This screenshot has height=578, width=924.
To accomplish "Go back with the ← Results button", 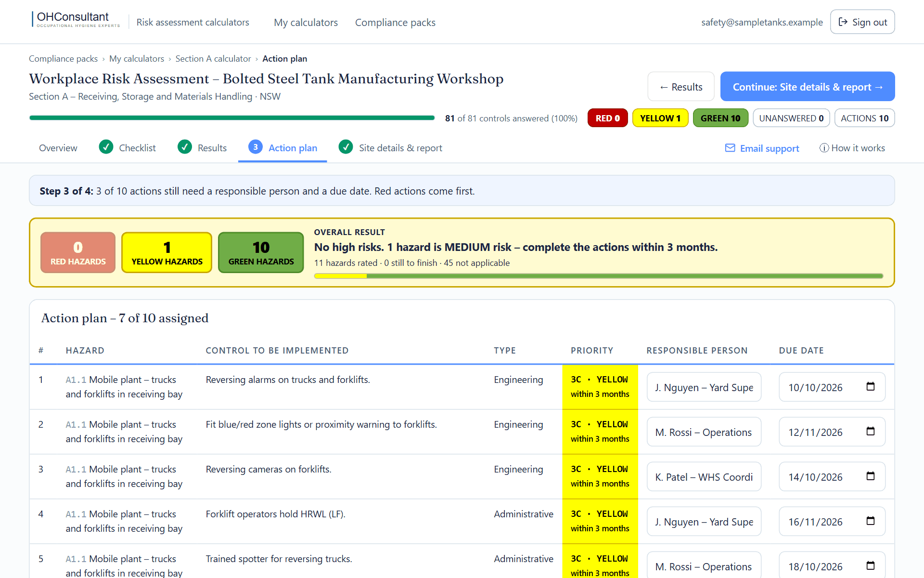I will point(681,87).
